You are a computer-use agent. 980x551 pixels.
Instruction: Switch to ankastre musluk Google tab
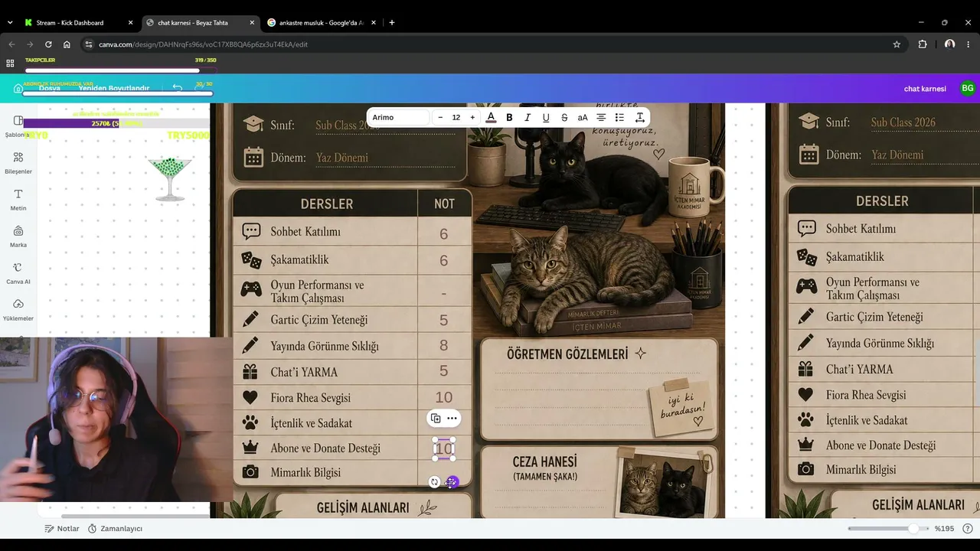click(320, 23)
